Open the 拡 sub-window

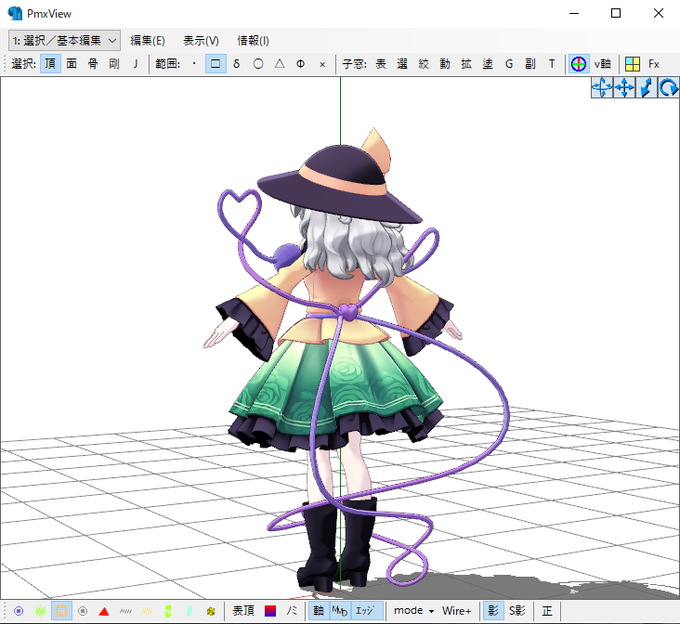coord(466,64)
